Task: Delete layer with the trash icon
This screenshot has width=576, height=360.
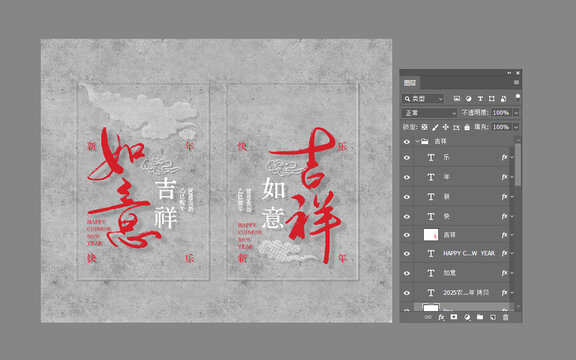Action: coord(505,317)
